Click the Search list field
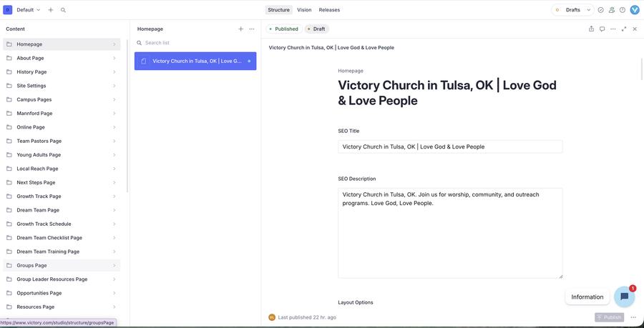The image size is (644, 328). (195, 43)
